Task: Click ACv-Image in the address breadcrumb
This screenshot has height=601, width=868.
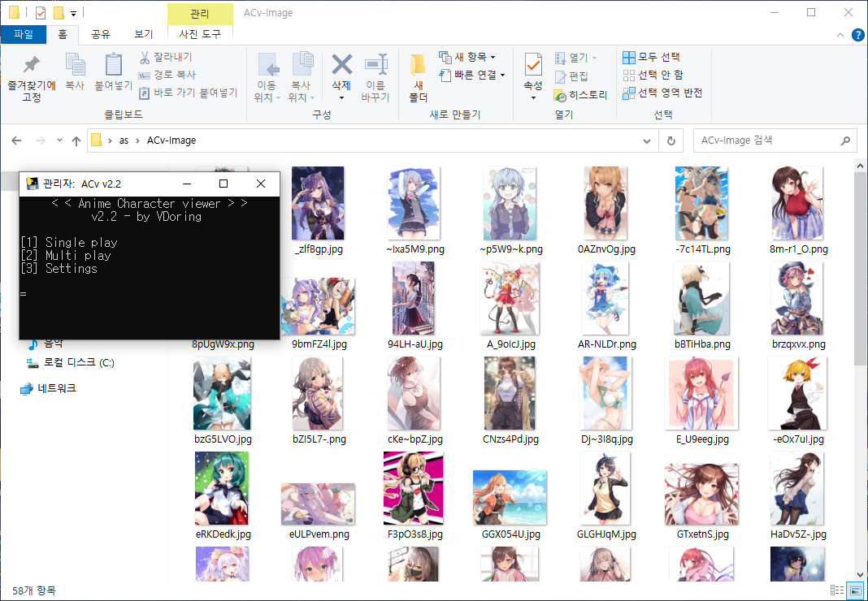Action: pos(171,141)
